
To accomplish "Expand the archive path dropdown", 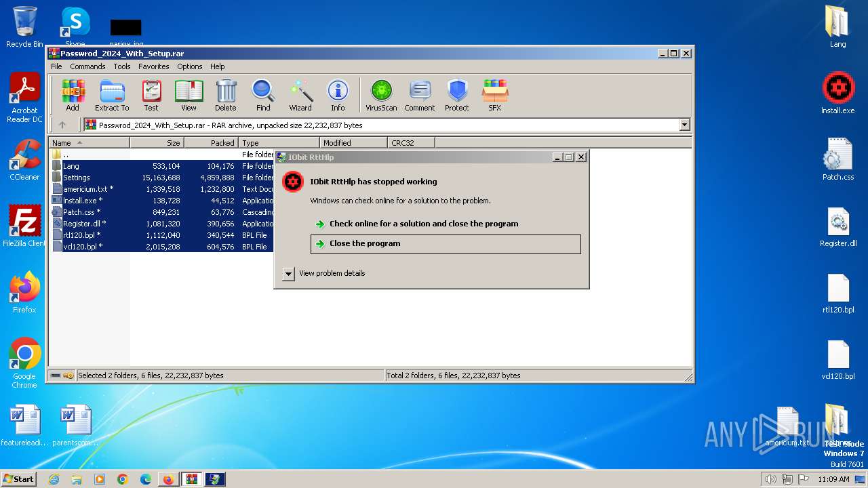I will pos(684,125).
